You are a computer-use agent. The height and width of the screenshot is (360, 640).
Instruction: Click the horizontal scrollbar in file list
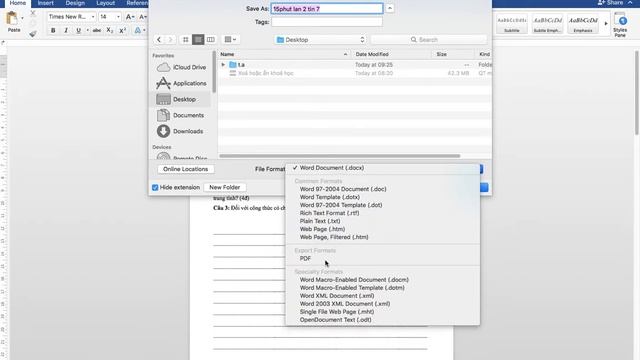point(340,156)
